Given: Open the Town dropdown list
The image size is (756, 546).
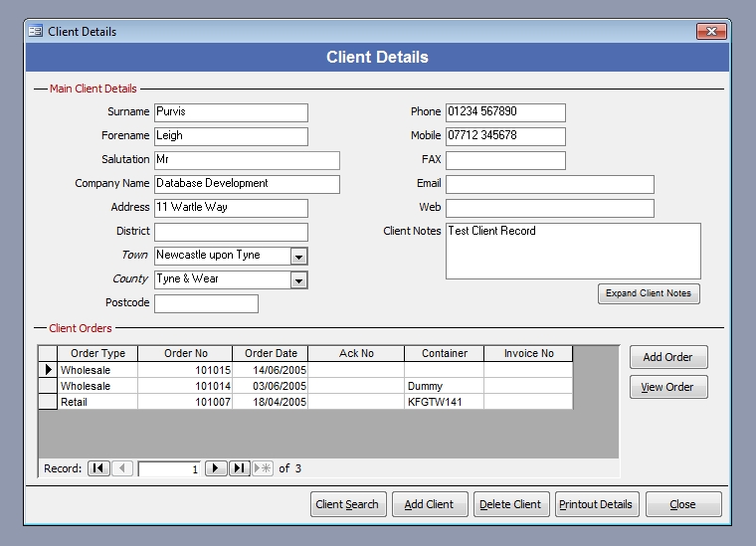Looking at the screenshot, I should pyautogui.click(x=298, y=257).
